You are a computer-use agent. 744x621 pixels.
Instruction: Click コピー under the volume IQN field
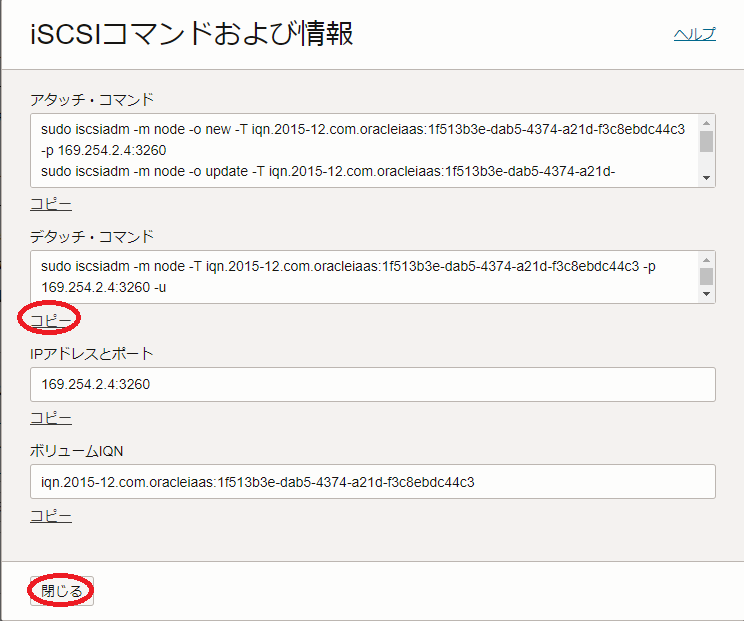click(50, 516)
